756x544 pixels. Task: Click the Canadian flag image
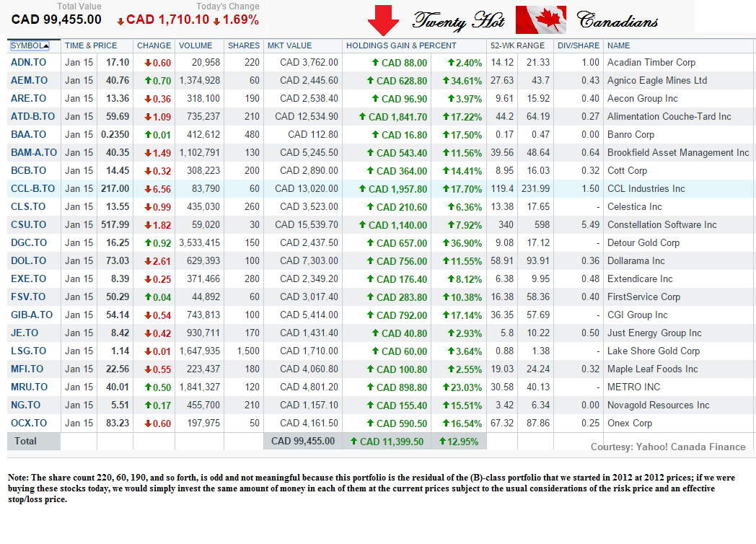(541, 20)
